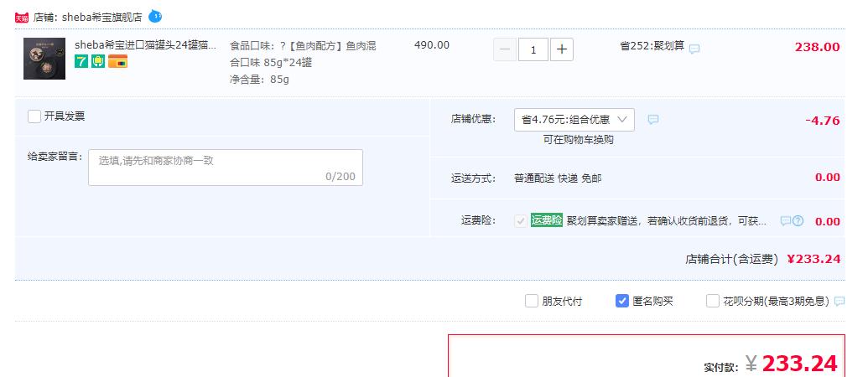Click the green guarantee badge under the product title
The image size is (868, 377).
pos(98,61)
